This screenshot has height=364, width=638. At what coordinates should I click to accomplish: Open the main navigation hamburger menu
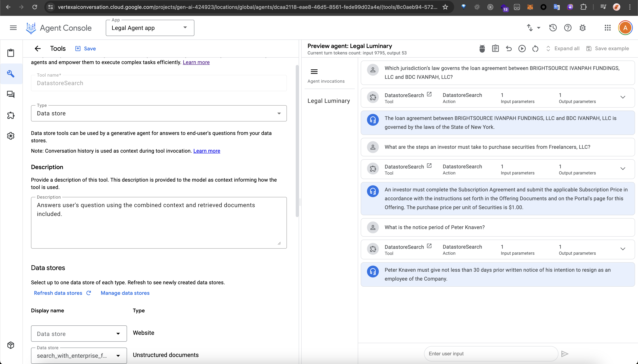[x=13, y=28]
